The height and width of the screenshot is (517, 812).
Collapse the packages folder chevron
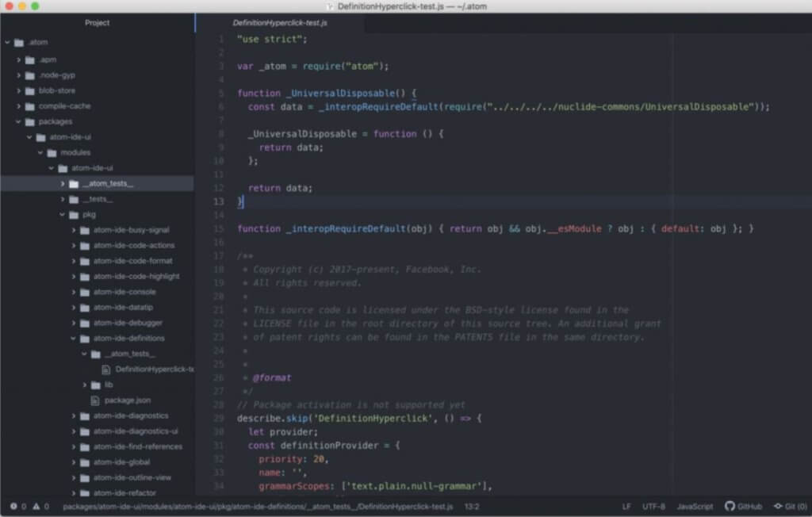click(18, 122)
